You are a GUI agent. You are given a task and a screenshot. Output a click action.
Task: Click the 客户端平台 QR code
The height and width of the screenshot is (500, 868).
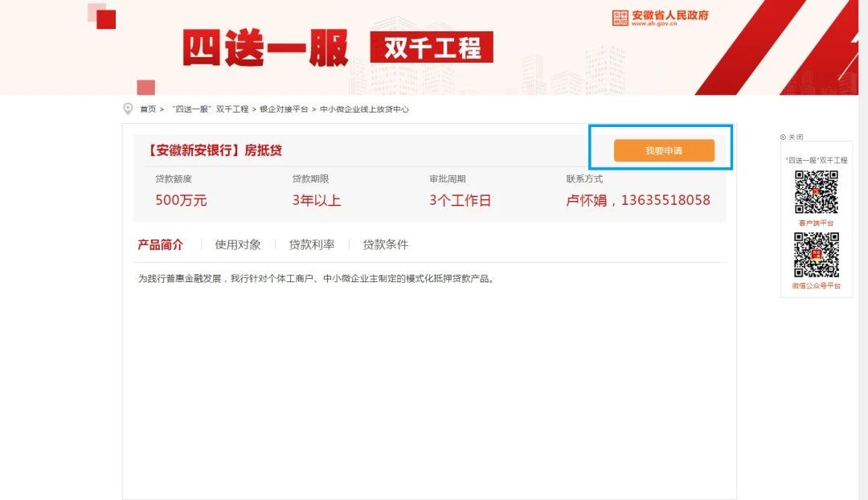817,191
